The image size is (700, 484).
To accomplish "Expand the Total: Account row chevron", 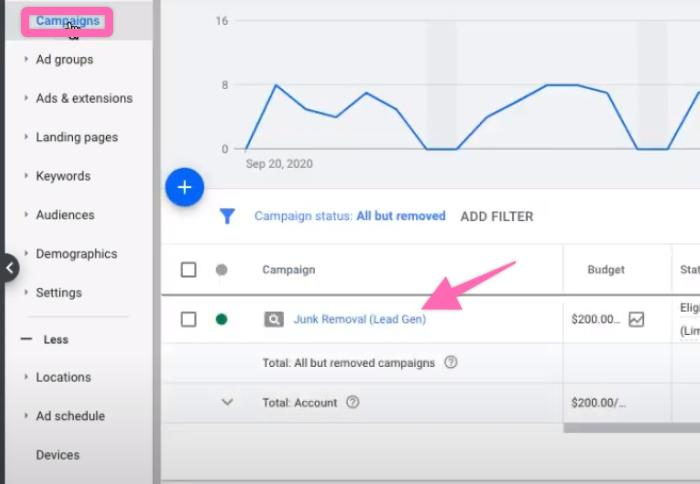I will [x=227, y=402].
